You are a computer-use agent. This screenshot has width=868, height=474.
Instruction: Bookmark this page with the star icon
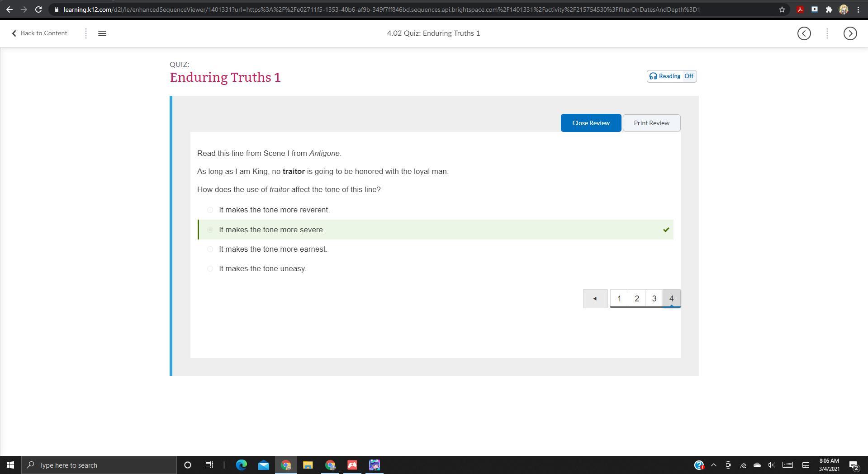(x=782, y=9)
